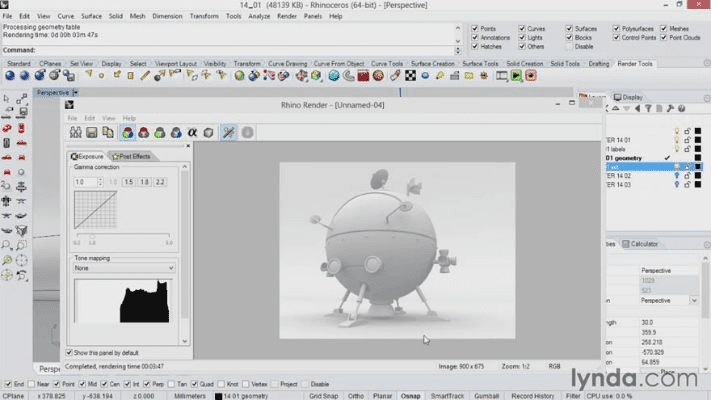This screenshot has width=711, height=400.
Task: Click the Copy image icon in Rhino Render
Action: [108, 132]
